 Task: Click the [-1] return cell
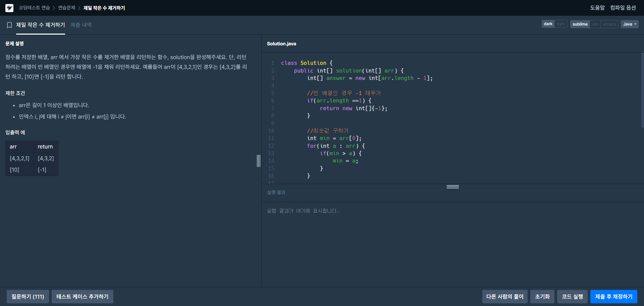[46, 170]
